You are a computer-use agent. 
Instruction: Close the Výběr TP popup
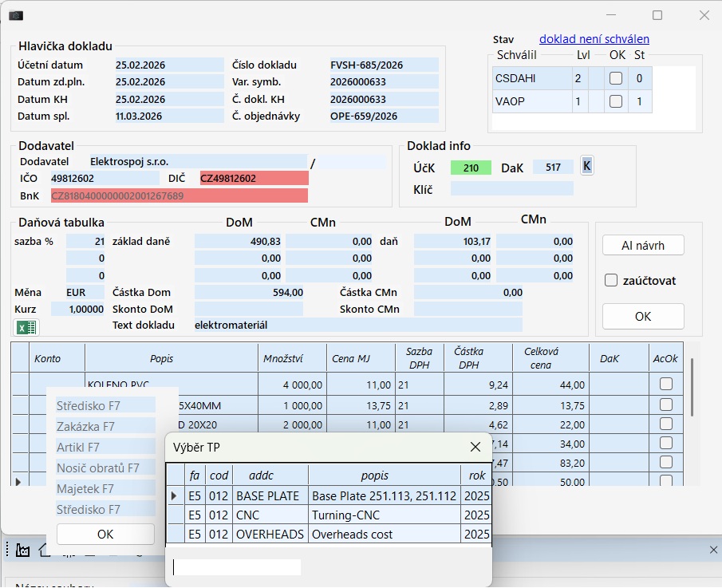(x=475, y=447)
